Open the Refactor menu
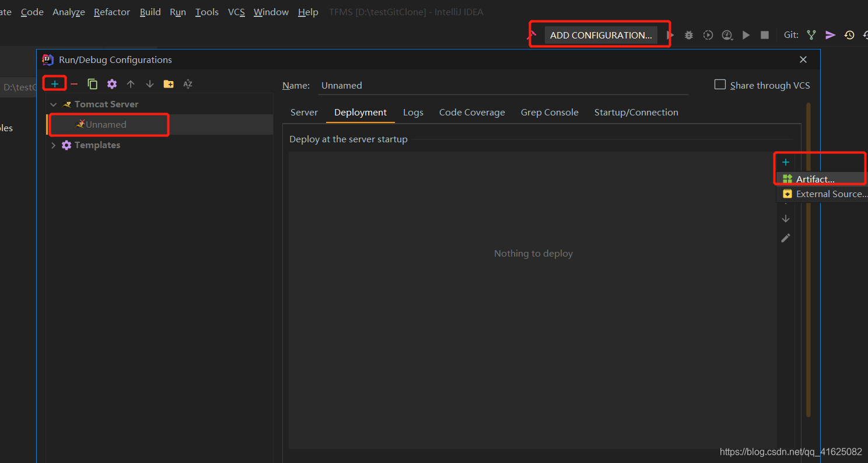 pos(112,12)
